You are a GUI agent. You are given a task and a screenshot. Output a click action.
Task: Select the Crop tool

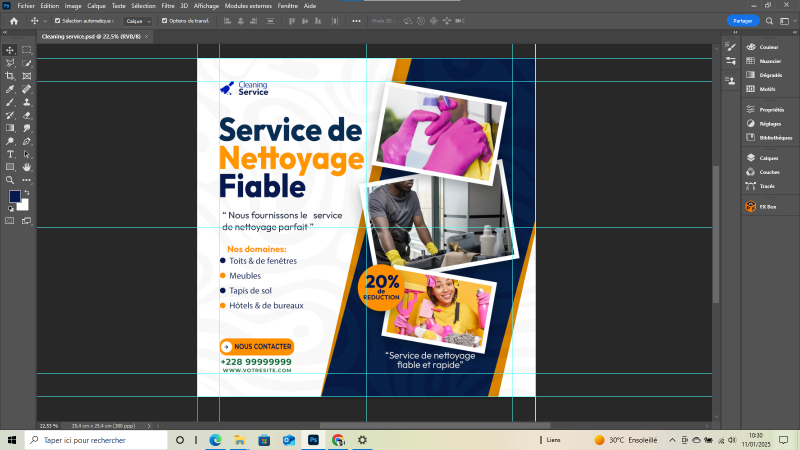pyautogui.click(x=10, y=76)
